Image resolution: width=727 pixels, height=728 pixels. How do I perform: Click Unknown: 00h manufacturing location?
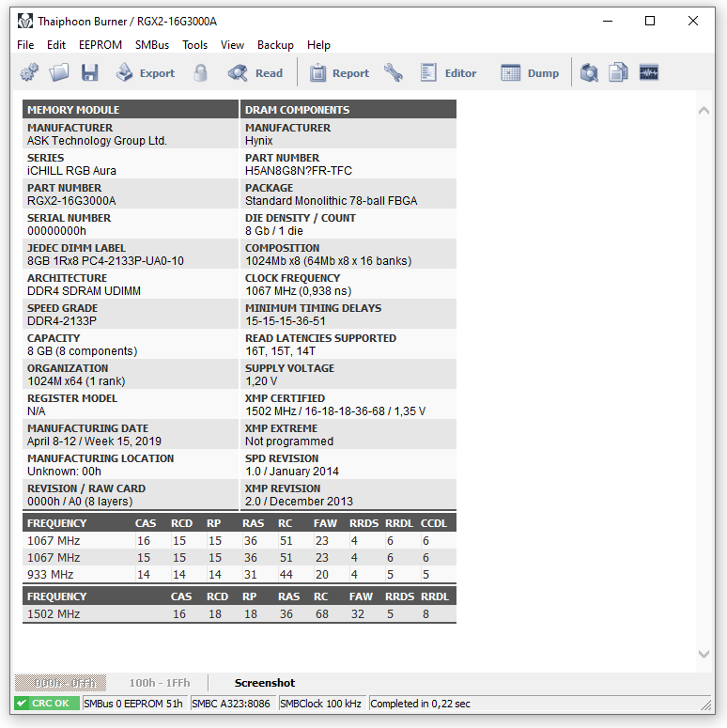pyautogui.click(x=64, y=472)
